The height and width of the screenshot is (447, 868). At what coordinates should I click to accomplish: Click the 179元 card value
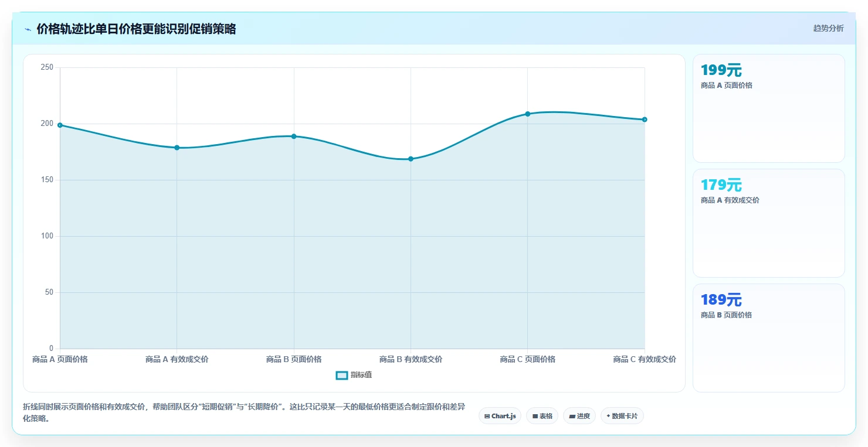click(721, 185)
